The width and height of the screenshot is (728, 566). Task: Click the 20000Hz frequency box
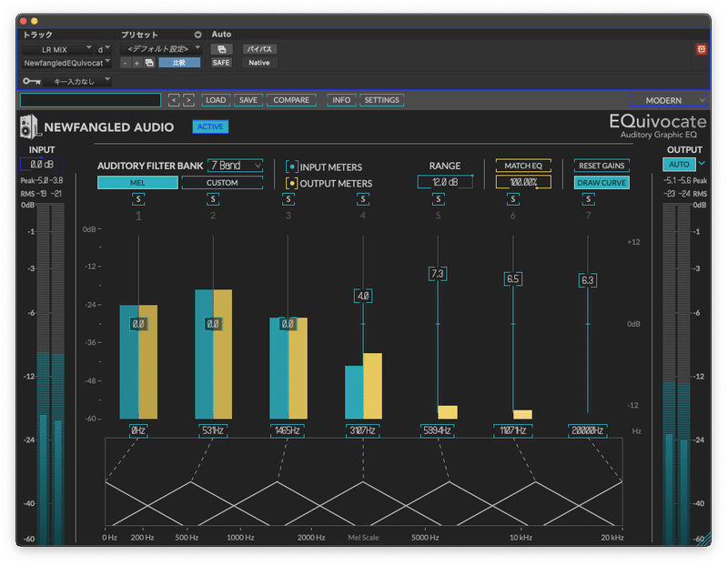coord(588,430)
